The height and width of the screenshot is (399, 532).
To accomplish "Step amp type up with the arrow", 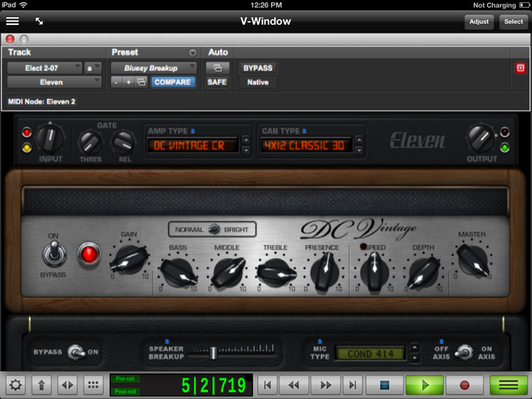I will 246,140.
